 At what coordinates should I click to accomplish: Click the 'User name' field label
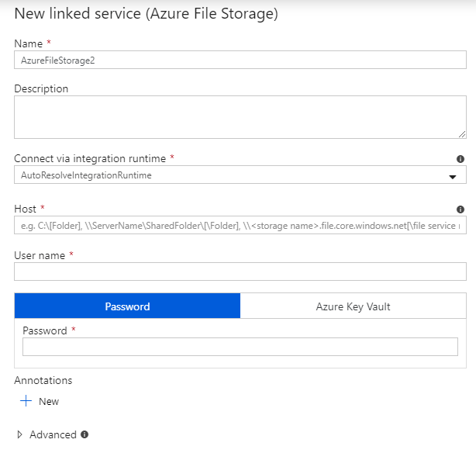click(x=40, y=255)
